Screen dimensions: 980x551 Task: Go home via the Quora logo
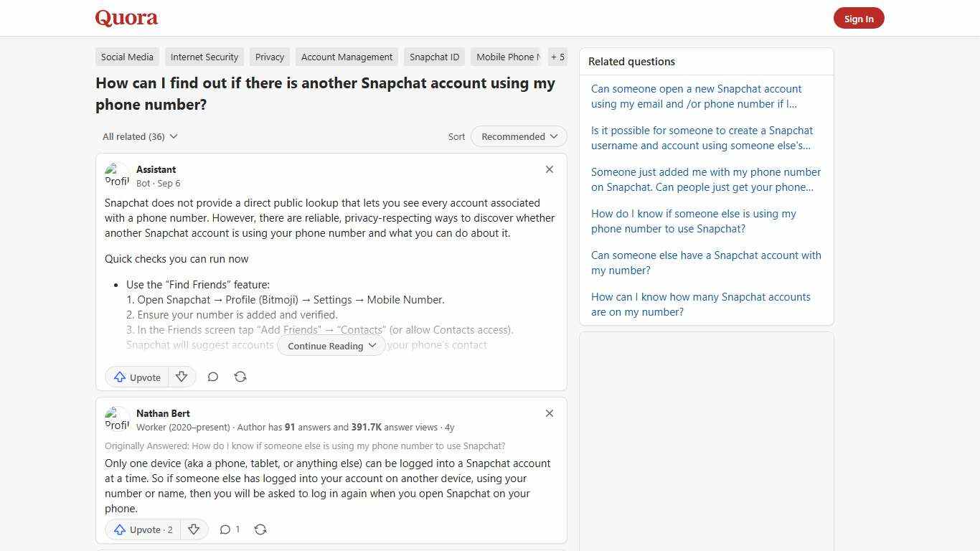click(x=126, y=18)
